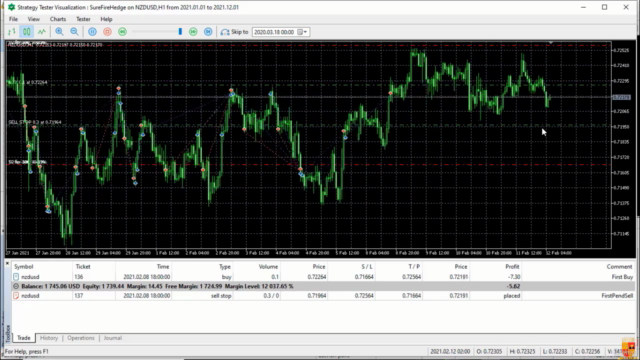Click the Skip to button

[x=234, y=32]
